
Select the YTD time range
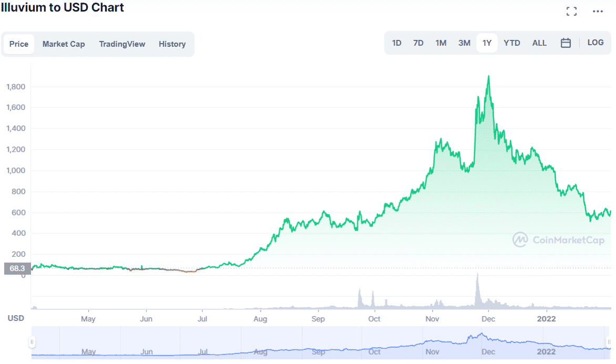(512, 43)
